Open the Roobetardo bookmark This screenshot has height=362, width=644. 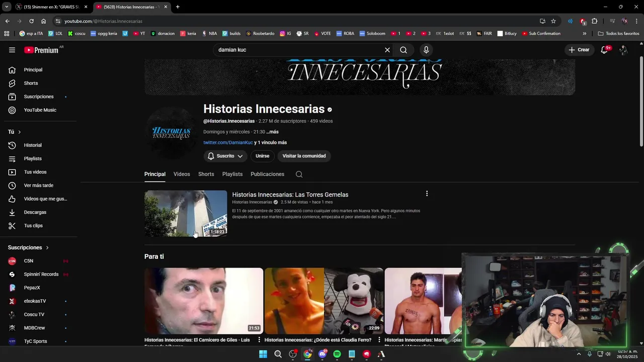(260, 34)
